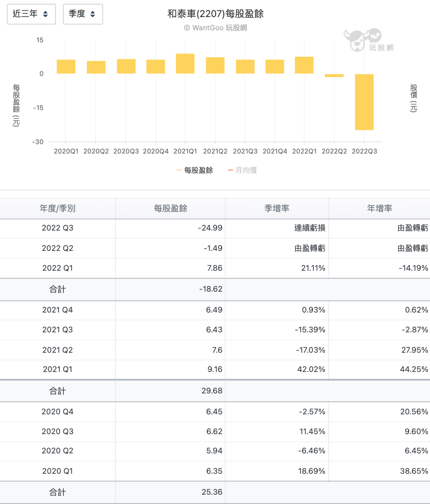Screen dimensions: 430x504
Task: Click the 季增率 column header
Action: (277, 209)
